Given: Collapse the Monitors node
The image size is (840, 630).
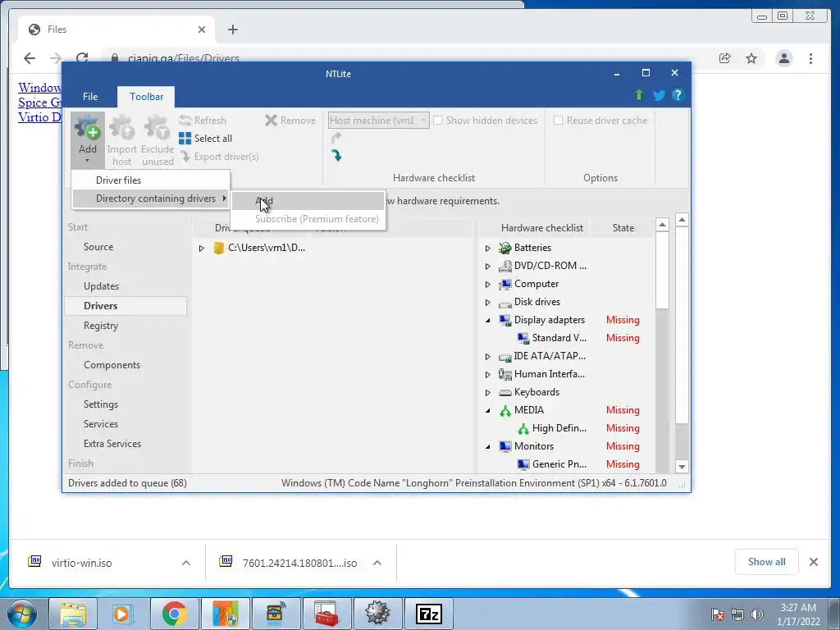Looking at the screenshot, I should [x=487, y=446].
